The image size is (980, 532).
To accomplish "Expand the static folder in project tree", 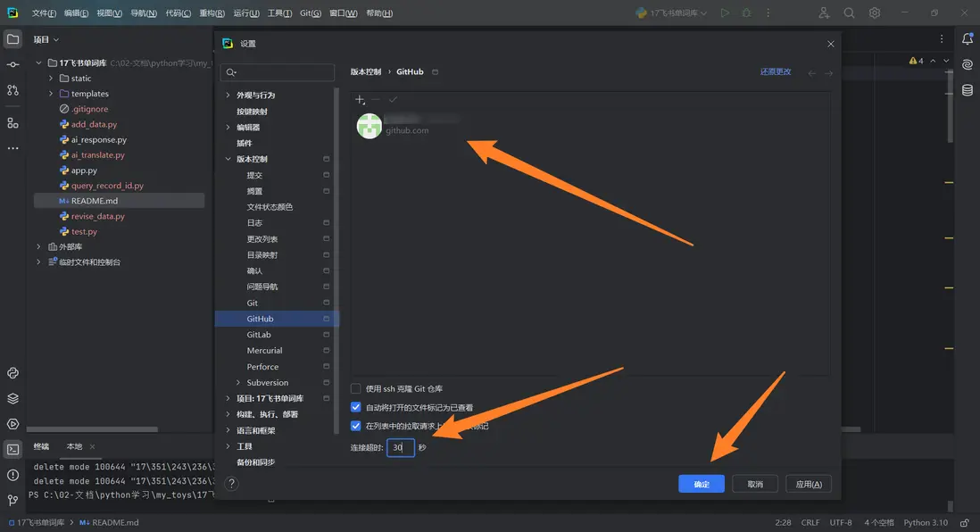I will click(x=51, y=79).
